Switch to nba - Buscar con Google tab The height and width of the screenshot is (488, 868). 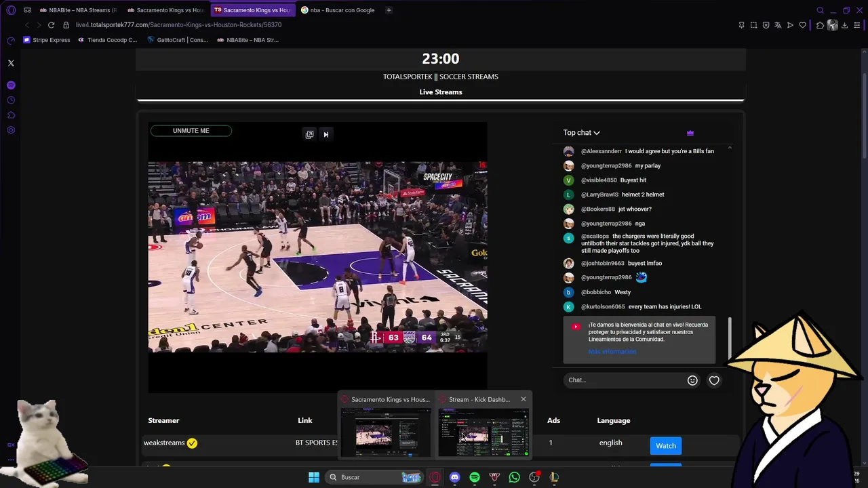click(x=339, y=10)
